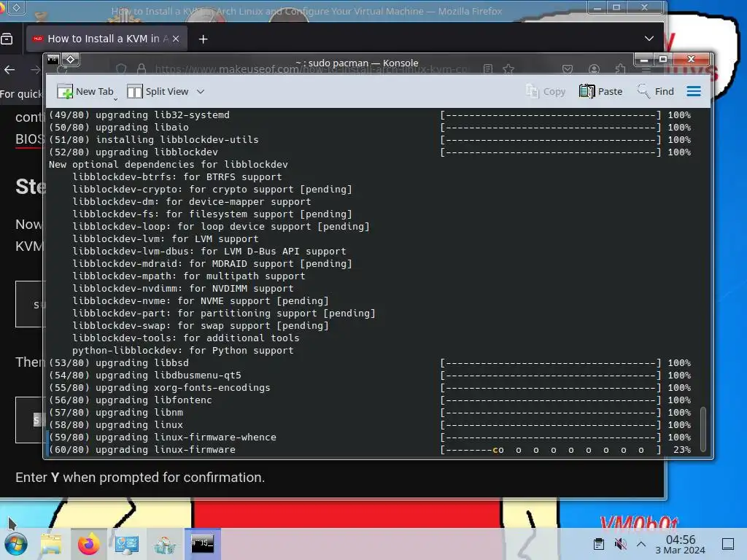Click 'libblockdev-crypto: for crypto support [pending]' line
The height and width of the screenshot is (560, 747).
(x=212, y=189)
